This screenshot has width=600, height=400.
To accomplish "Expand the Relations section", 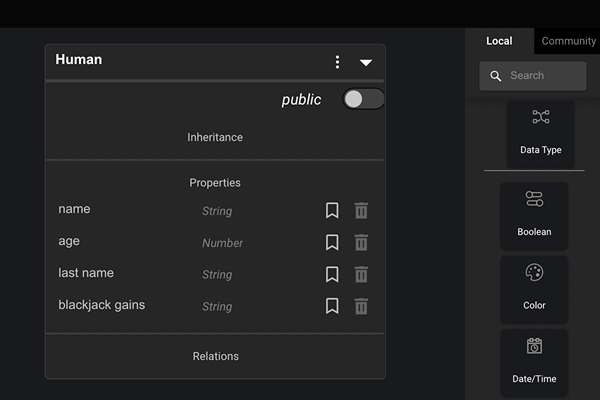I will click(215, 356).
